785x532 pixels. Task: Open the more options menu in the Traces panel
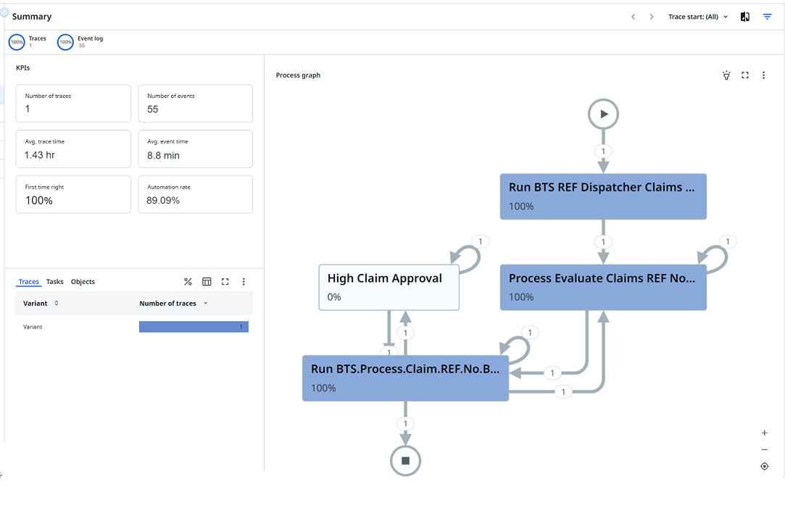click(244, 282)
